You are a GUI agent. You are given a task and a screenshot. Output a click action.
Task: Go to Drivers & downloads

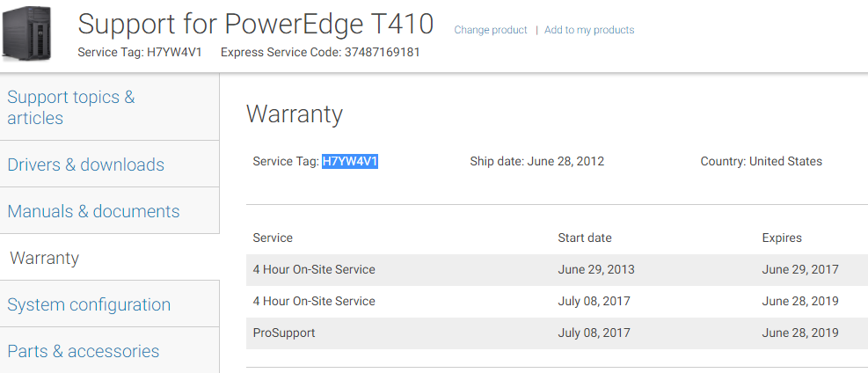[x=85, y=165]
